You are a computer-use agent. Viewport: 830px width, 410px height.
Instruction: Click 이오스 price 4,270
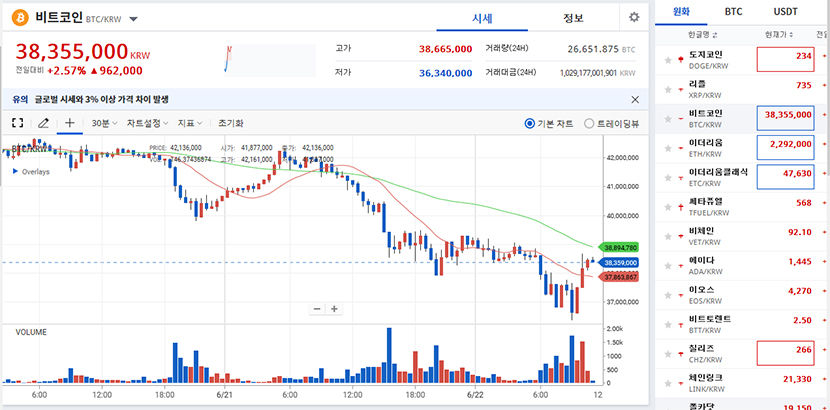click(800, 290)
